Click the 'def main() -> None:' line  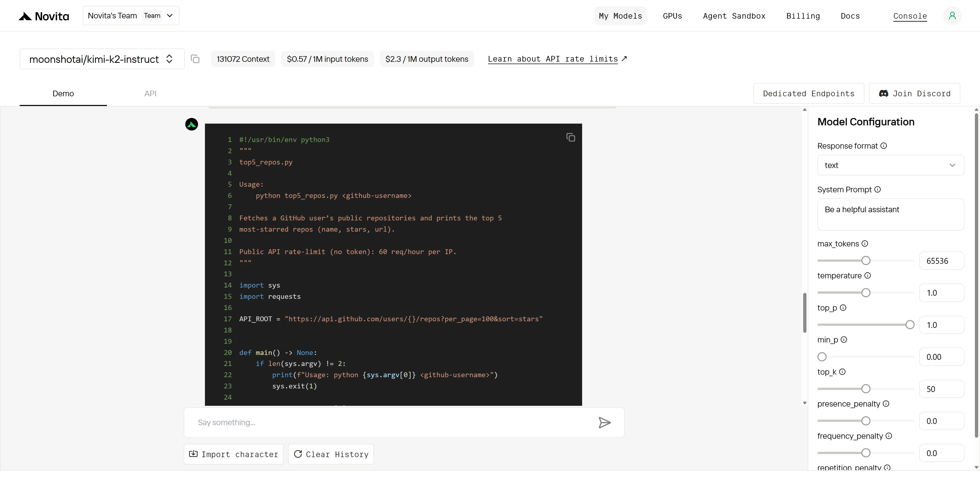point(278,353)
